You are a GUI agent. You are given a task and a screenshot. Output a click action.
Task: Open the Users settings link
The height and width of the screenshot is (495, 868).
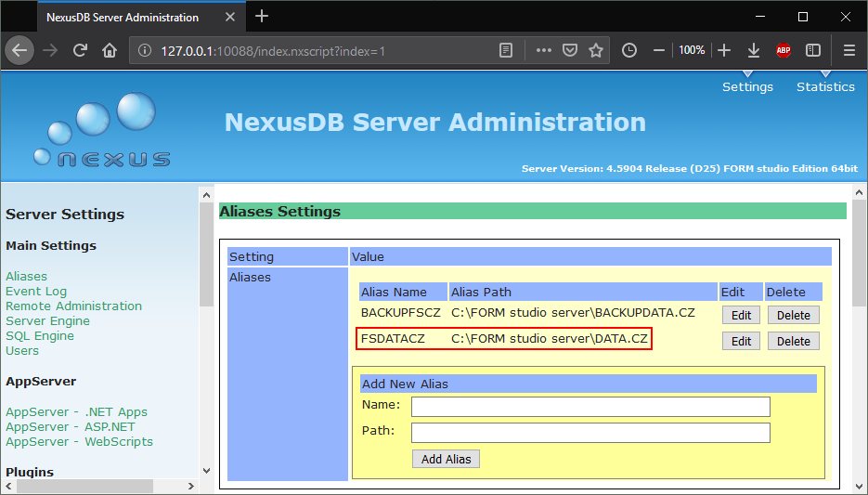22,350
